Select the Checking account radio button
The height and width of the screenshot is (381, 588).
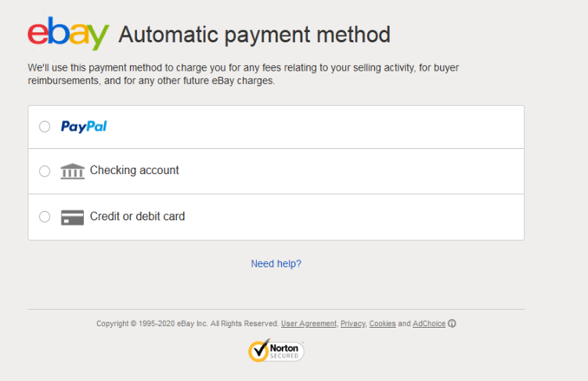tap(45, 171)
